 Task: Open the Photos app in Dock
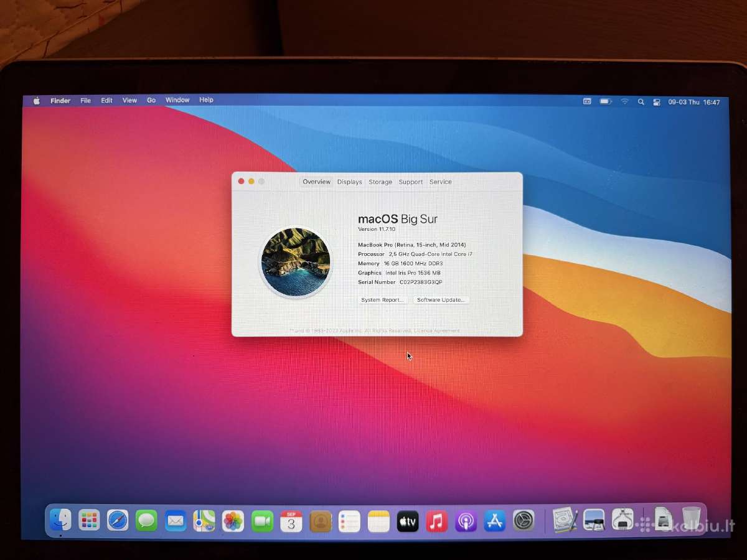click(x=233, y=521)
